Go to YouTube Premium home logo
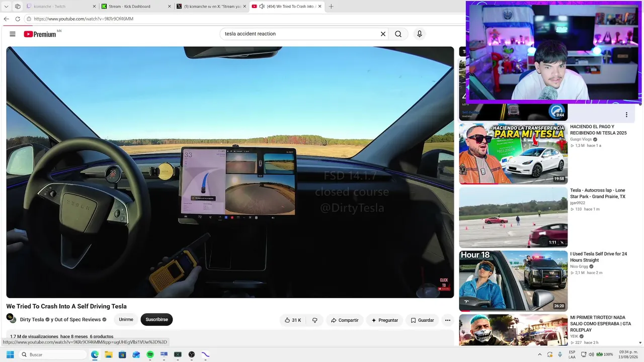The height and width of the screenshot is (362, 644). (40, 34)
